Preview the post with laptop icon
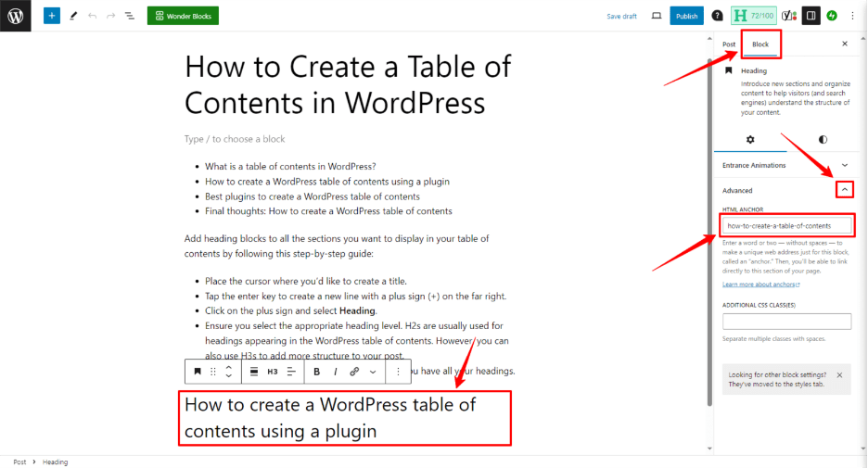The image size is (868, 468). point(656,16)
